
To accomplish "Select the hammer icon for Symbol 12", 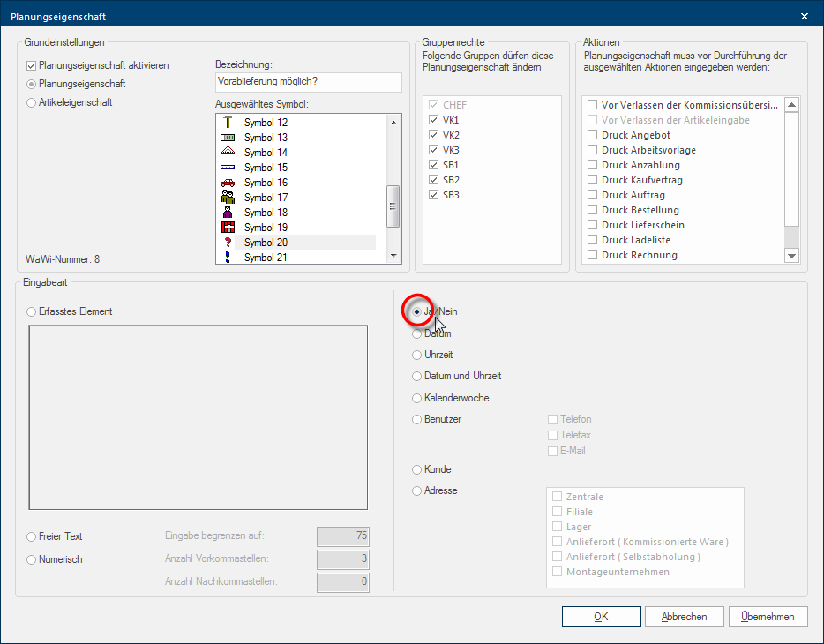I will pos(228,123).
